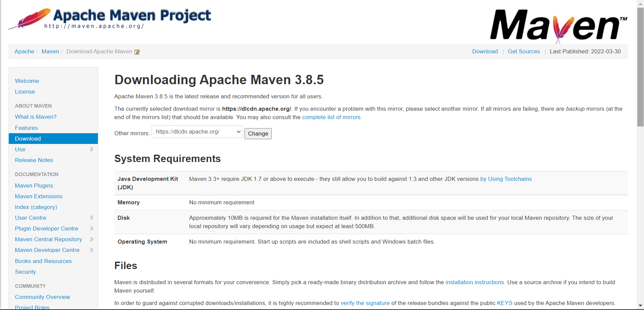
Task: Select Release Notes in the sidebar
Action: click(34, 160)
